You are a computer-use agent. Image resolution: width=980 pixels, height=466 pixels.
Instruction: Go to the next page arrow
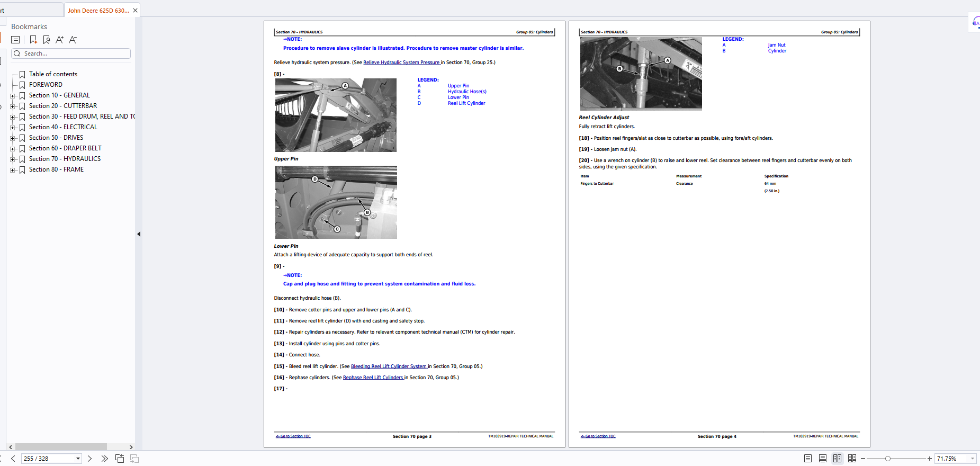click(x=89, y=459)
